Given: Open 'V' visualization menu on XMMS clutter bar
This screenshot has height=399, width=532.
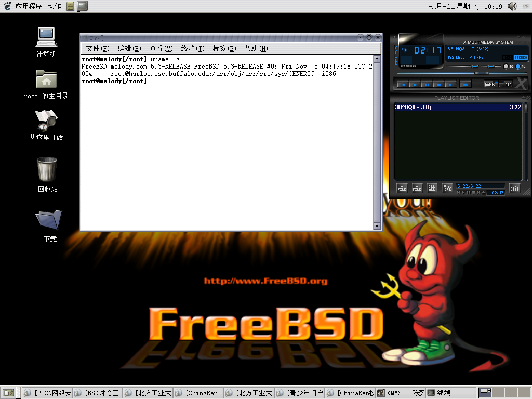Looking at the screenshot, I should click(x=396, y=64).
